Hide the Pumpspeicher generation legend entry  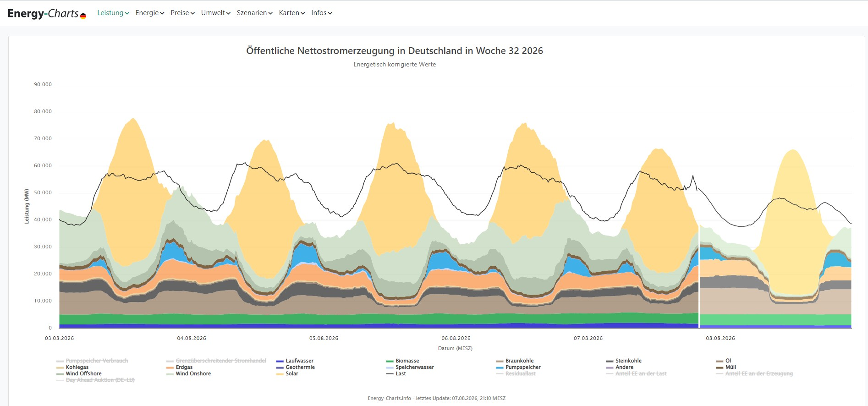[519, 367]
